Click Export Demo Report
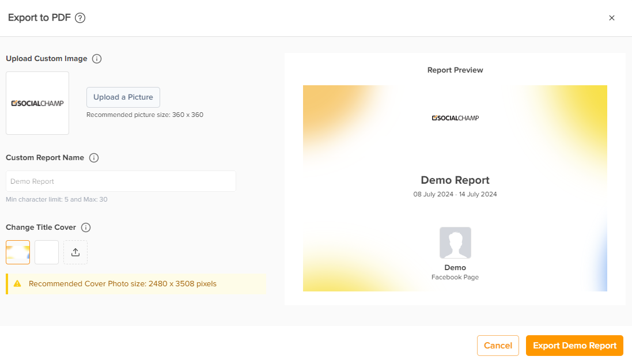The image size is (632, 364). 574,346
